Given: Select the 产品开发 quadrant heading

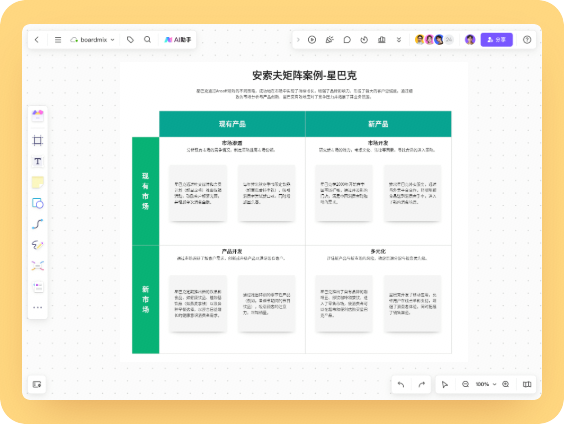Looking at the screenshot, I should point(232,251).
